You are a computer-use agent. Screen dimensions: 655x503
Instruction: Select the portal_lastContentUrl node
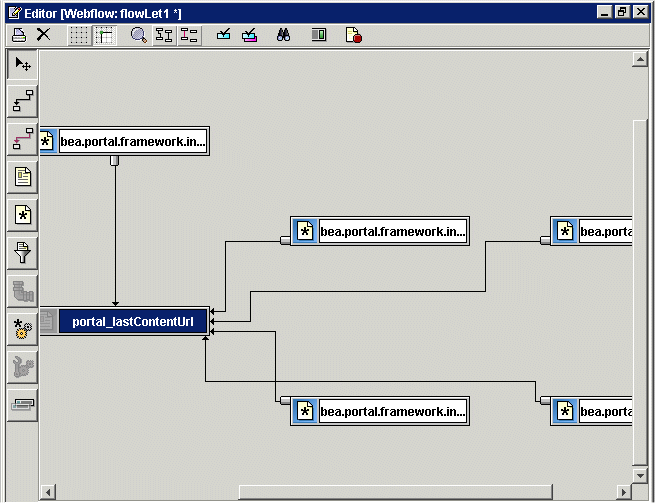(124, 322)
